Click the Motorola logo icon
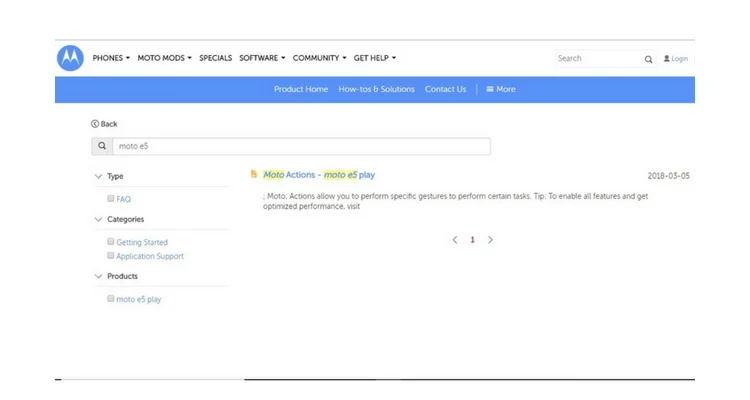Viewport: 750px width, 400px height. click(70, 58)
